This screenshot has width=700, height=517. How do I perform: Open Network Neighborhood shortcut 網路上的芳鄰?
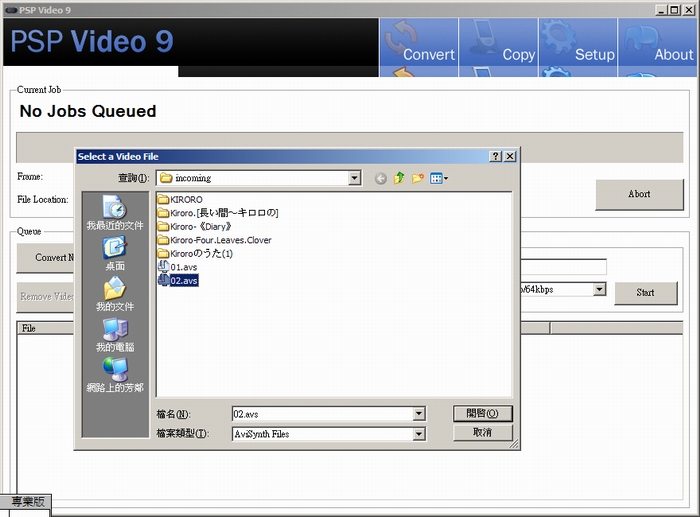(115, 375)
